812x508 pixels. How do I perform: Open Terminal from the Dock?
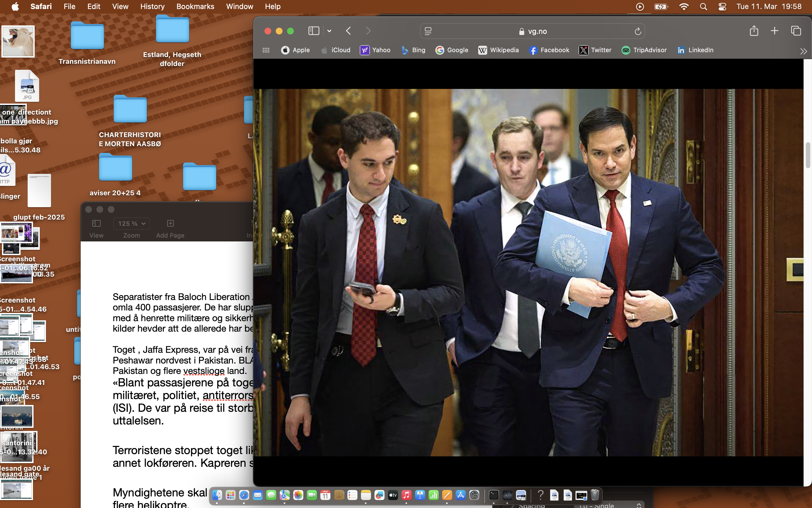click(494, 495)
